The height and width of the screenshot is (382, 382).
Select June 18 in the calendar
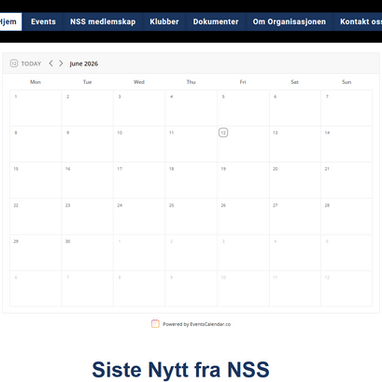point(191,180)
